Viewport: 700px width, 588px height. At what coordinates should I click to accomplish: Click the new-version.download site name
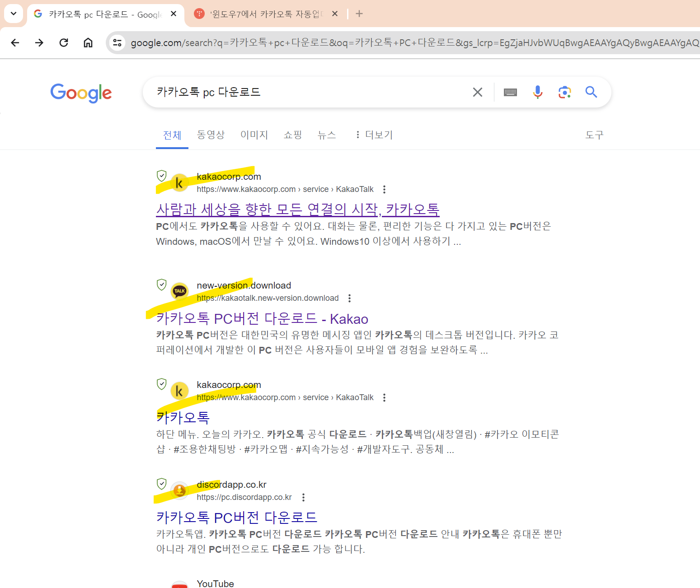pyautogui.click(x=244, y=285)
